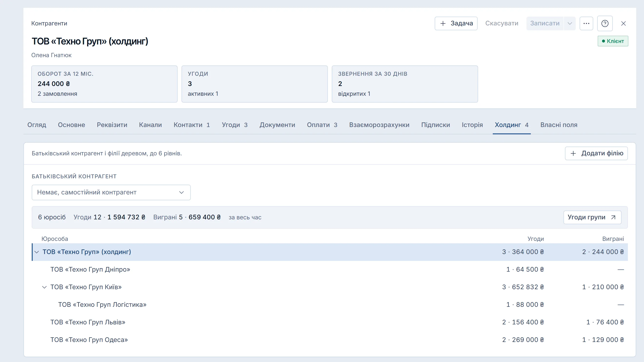Viewport: 644px width, 362px height.
Task: Click the 1 · 129 000 ₴ won value
Action: click(x=603, y=340)
